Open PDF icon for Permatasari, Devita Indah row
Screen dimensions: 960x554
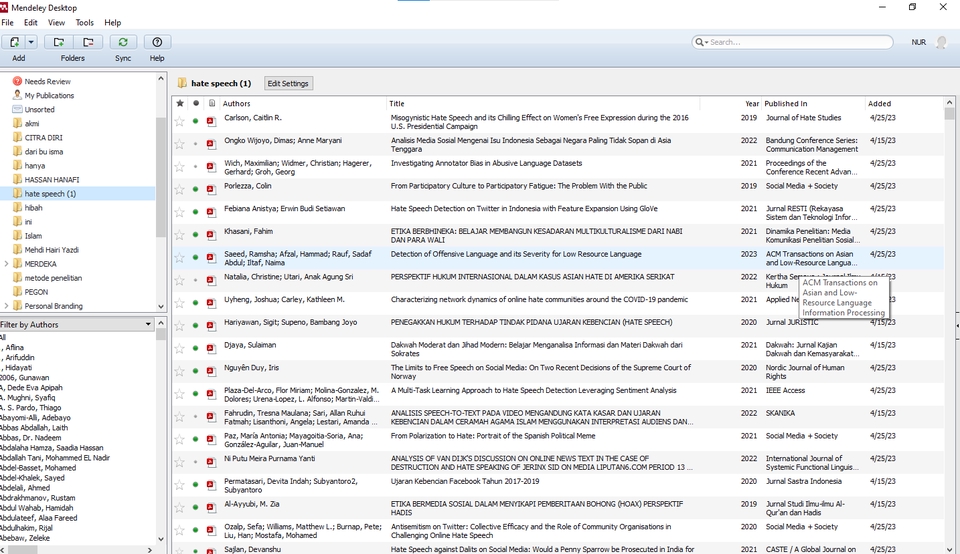click(211, 484)
